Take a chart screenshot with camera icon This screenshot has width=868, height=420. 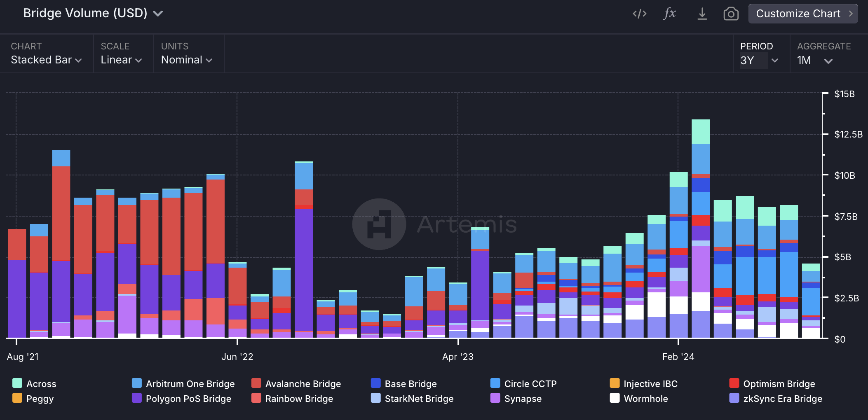coord(731,14)
